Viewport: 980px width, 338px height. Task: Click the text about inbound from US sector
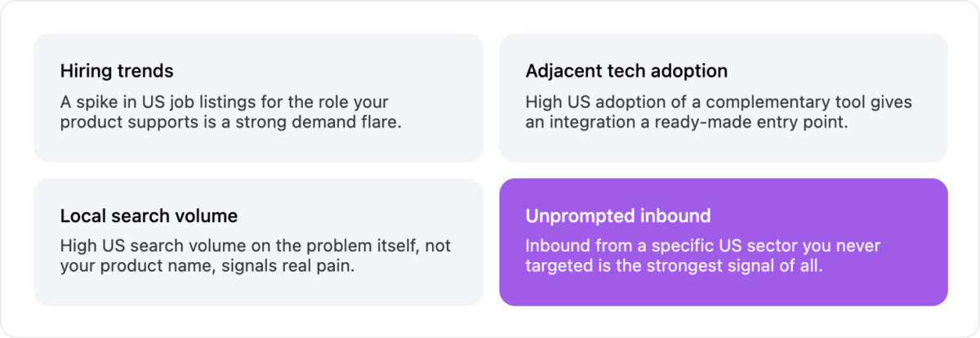703,256
